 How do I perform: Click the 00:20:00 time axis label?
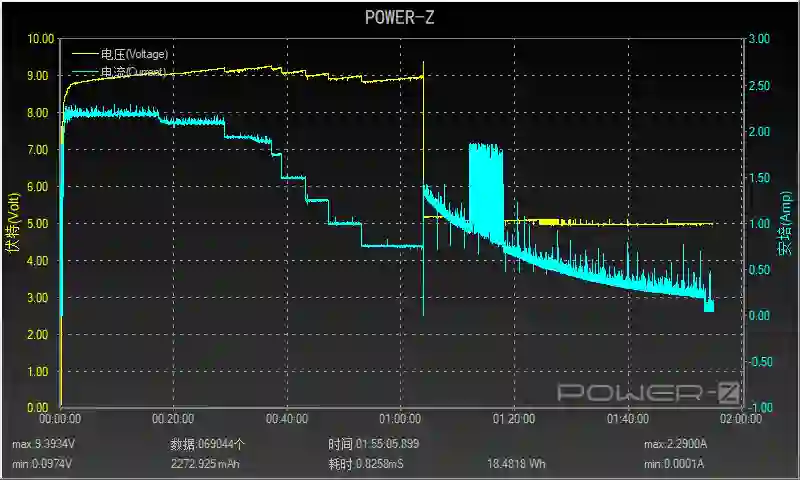click(173, 419)
